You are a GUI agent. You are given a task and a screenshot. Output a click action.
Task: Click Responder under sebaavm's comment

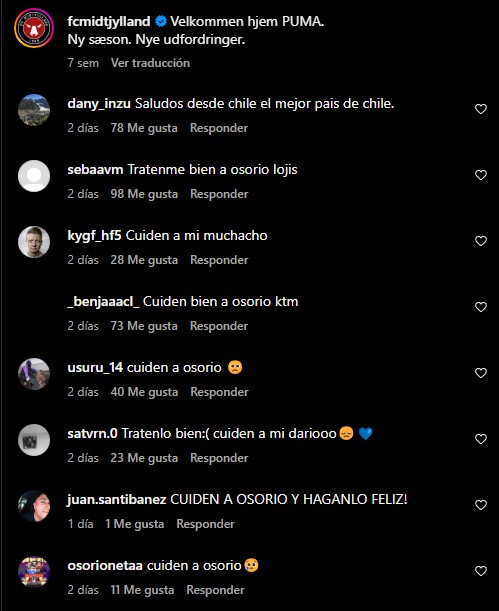tap(219, 194)
